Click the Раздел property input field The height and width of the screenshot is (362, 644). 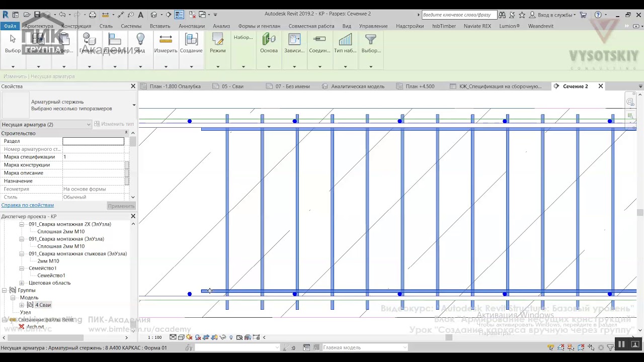click(93, 141)
